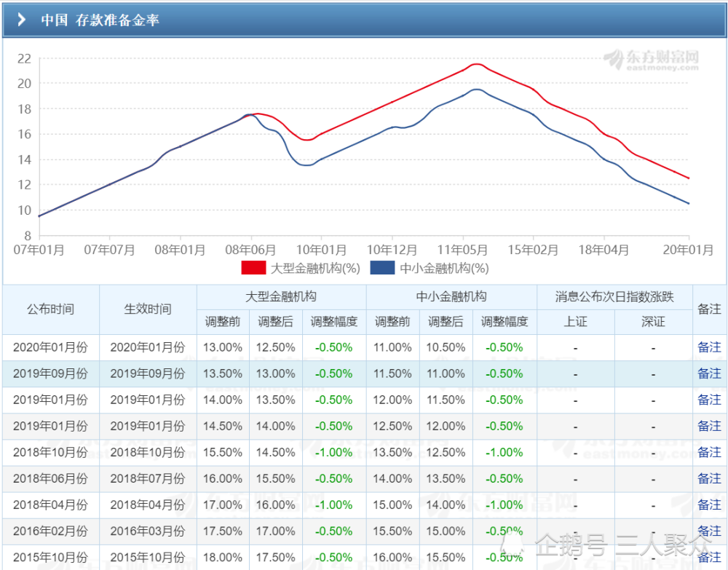Open 备注 link for 2018年06月份 row
The width and height of the screenshot is (728, 570).
(709, 478)
